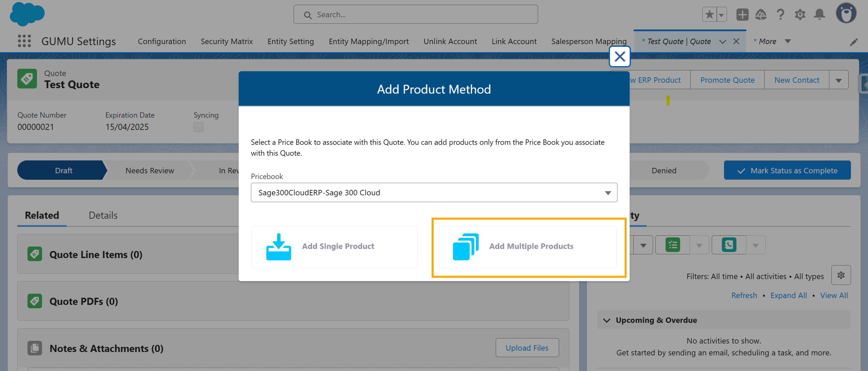Screen dimensions: 868x371
Task: Click the Quote Line Items tag icon
Action: point(35,254)
